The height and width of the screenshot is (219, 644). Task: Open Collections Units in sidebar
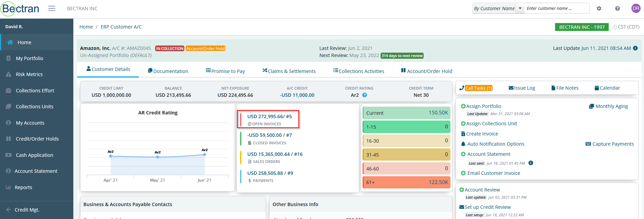pos(37,107)
